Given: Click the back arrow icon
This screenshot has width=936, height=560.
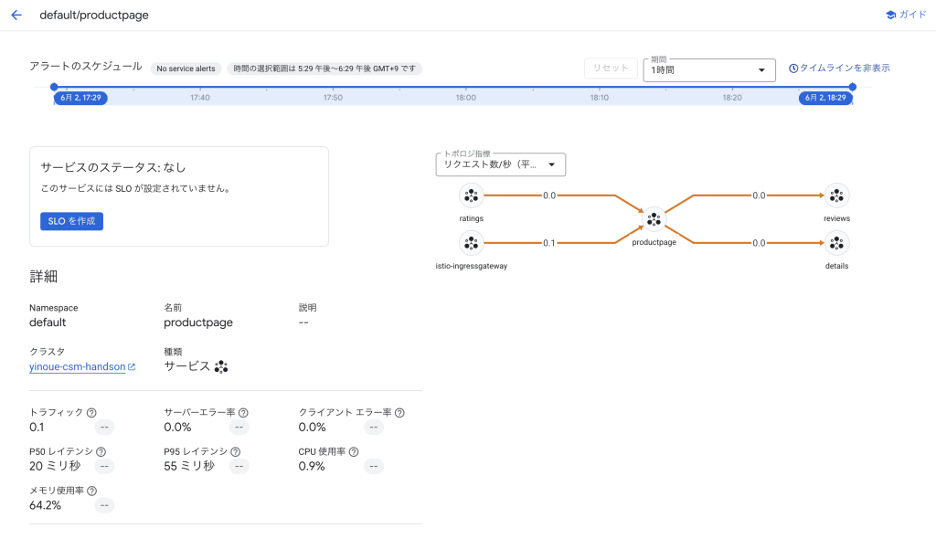Looking at the screenshot, I should 16,16.
